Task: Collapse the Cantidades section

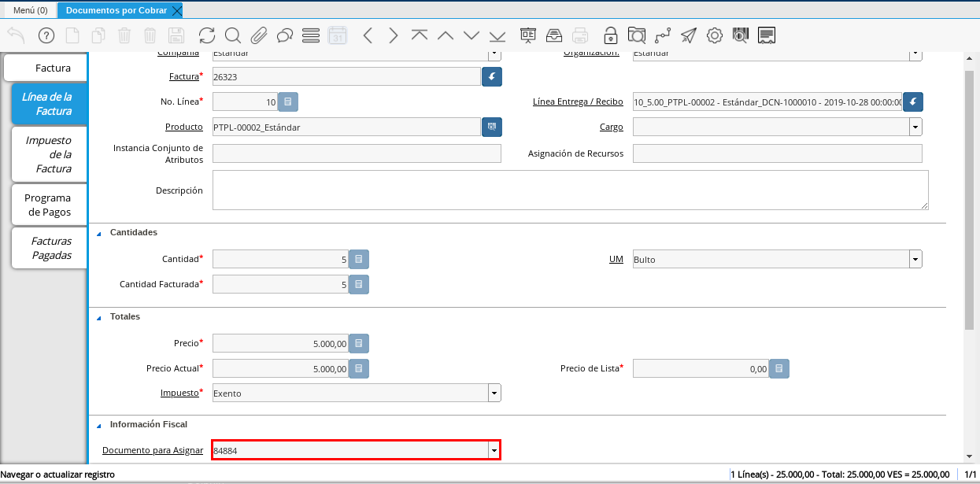Action: click(x=99, y=233)
